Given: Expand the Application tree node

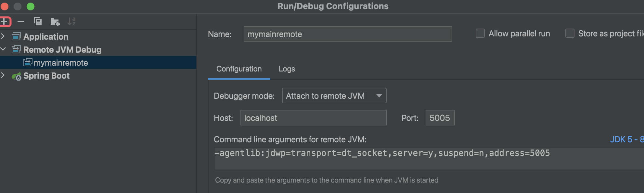Looking at the screenshot, I should click(3, 36).
